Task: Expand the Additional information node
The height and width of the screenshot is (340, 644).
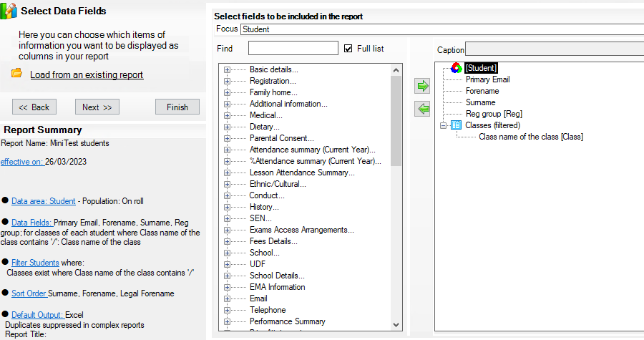Action: click(x=227, y=105)
